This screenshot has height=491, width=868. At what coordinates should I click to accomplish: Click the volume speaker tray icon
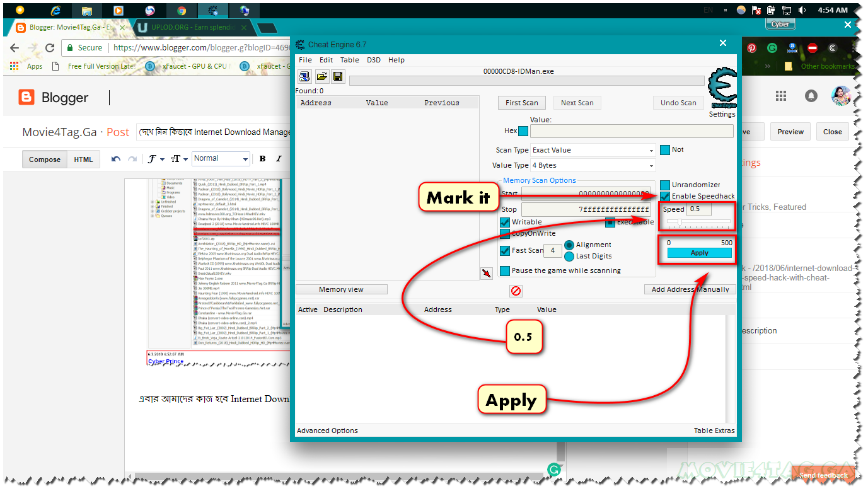pos(802,10)
